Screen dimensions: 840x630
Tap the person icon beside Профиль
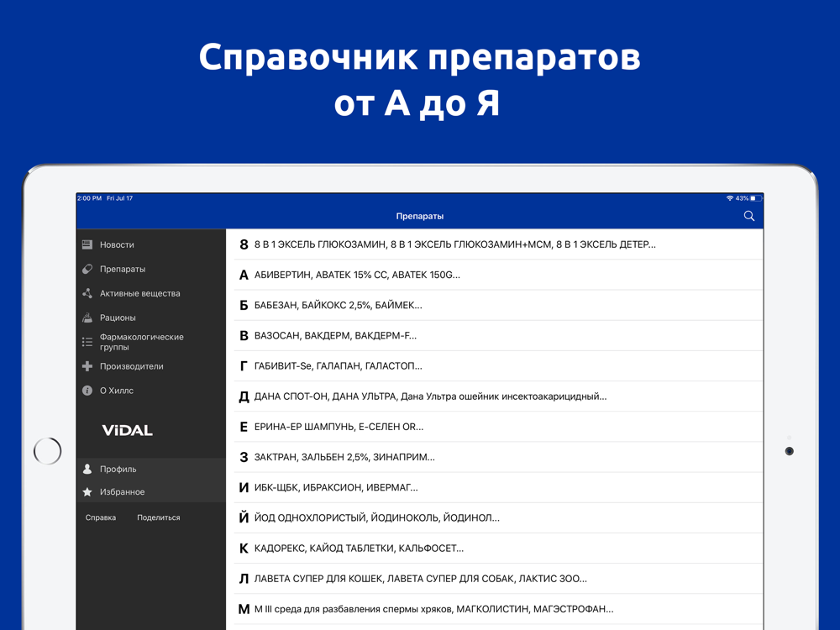pyautogui.click(x=87, y=469)
